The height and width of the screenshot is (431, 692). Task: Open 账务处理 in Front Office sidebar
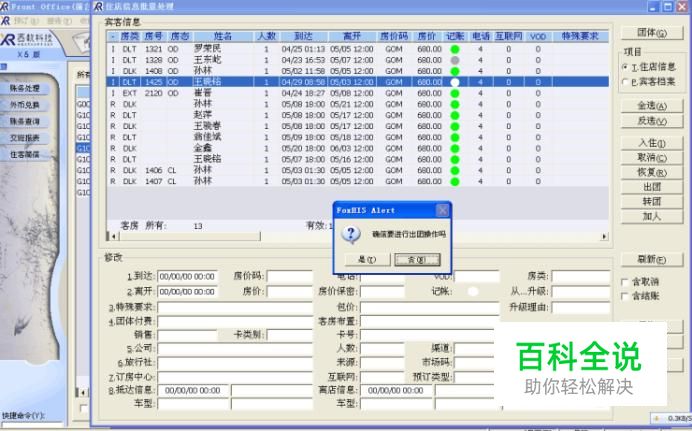(25, 89)
